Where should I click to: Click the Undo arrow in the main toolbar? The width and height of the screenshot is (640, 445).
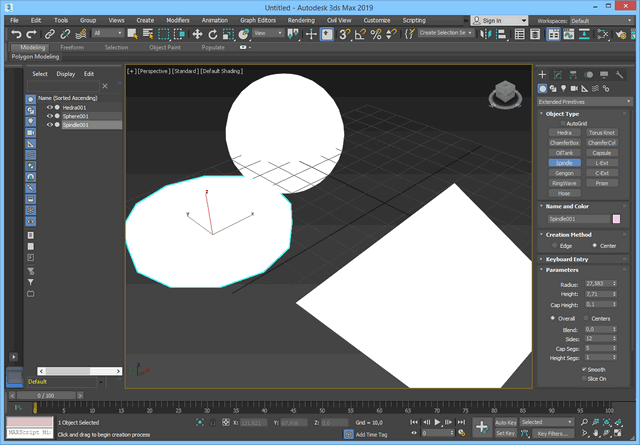(16, 34)
